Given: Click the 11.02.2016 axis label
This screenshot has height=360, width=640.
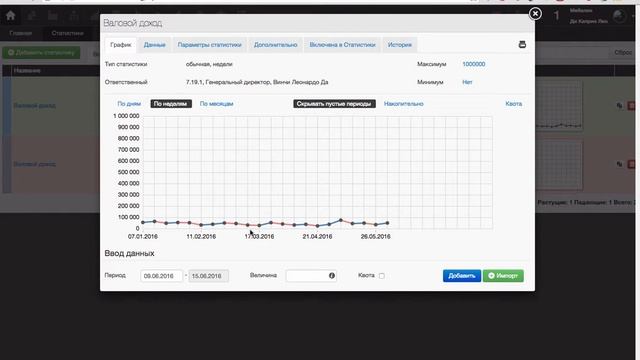Looking at the screenshot, I should [x=201, y=236].
